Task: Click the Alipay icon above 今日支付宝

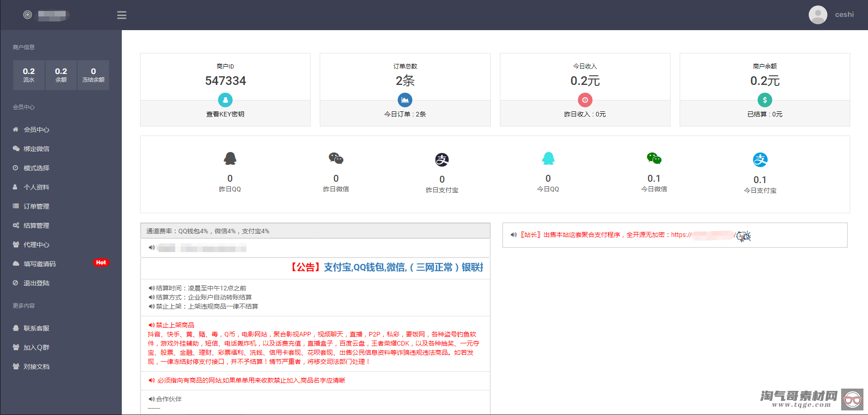Action: 760,159
